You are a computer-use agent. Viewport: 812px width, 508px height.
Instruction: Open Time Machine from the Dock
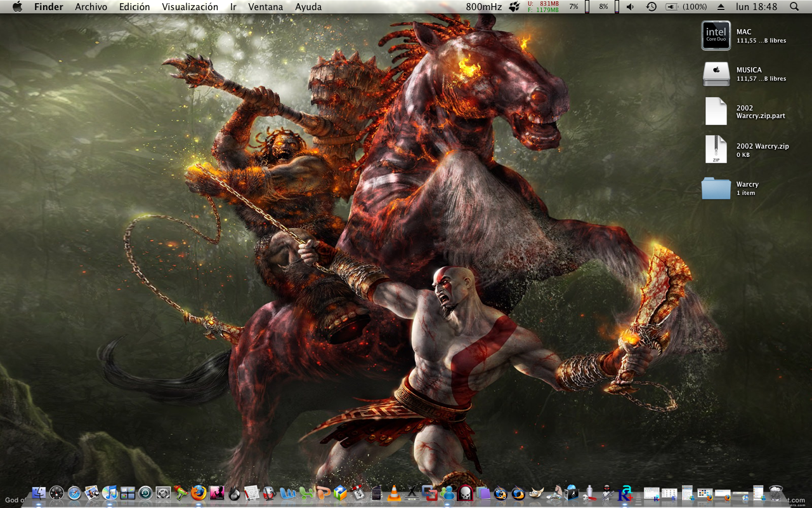point(145,493)
